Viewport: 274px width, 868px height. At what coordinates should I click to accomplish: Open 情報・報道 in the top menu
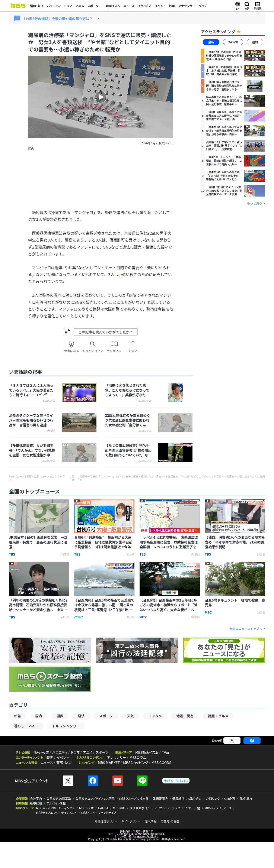(37, 6)
